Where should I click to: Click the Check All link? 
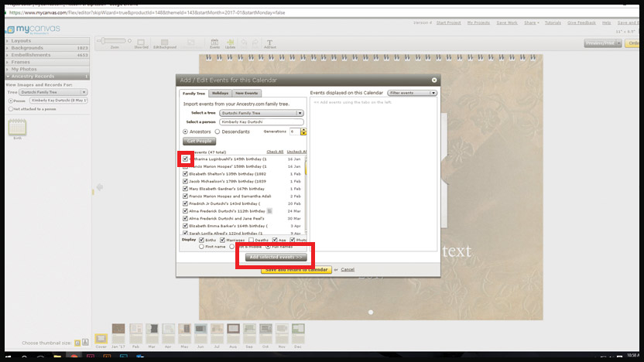pyautogui.click(x=275, y=152)
